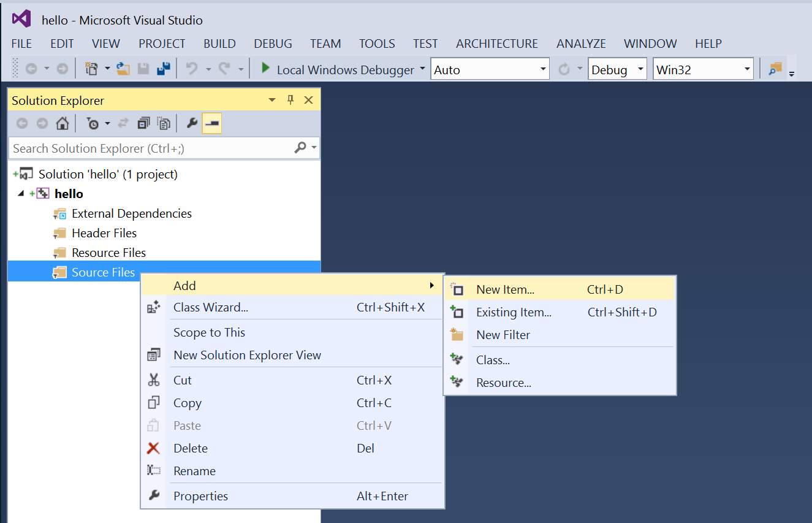
Task: Open the New Project dropdown arrow
Action: point(107,69)
